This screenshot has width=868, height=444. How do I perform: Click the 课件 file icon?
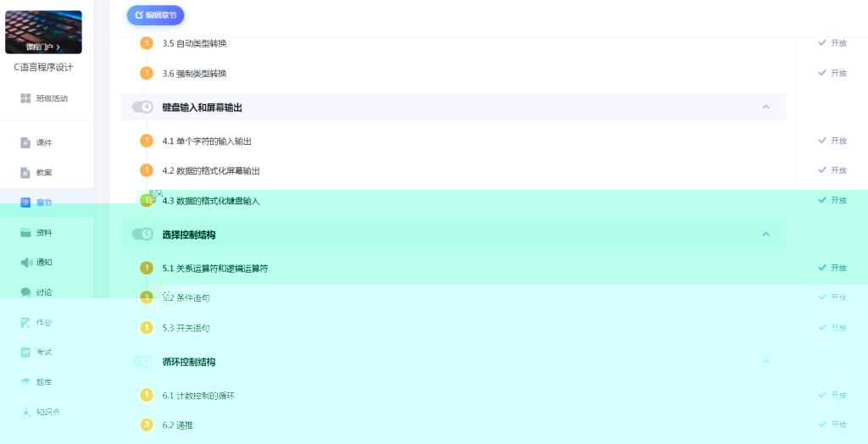(x=25, y=143)
